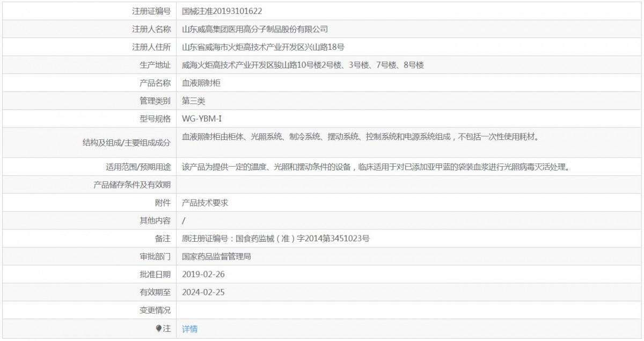
Task: Select model spec WG-YBM-I
Action: tap(202, 118)
